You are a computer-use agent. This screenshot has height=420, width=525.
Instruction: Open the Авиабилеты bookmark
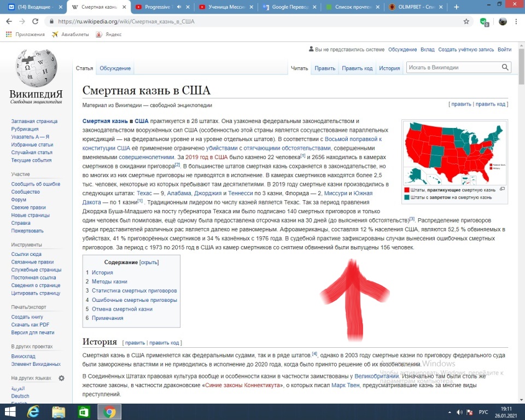pyautogui.click(x=71, y=34)
